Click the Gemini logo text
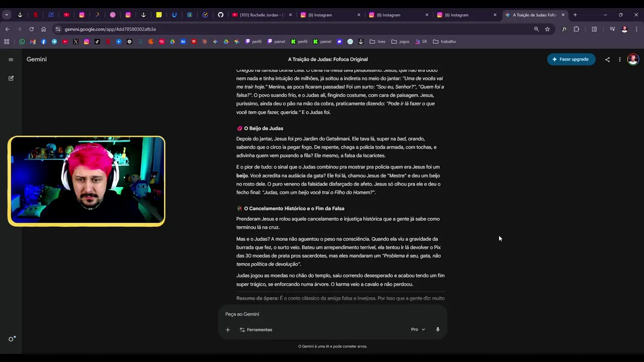The width and height of the screenshot is (644, 362). (x=37, y=59)
